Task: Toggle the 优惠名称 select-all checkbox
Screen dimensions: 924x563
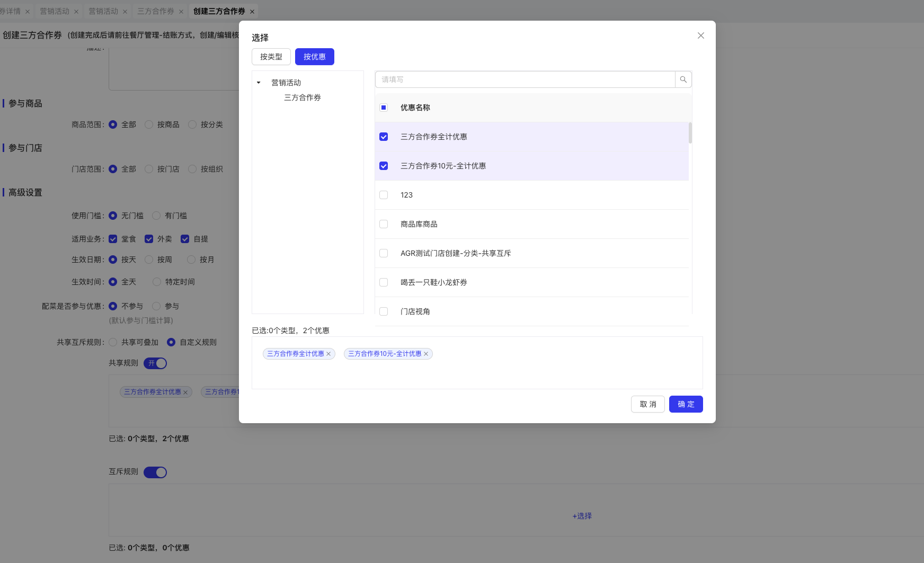Action: click(x=384, y=108)
